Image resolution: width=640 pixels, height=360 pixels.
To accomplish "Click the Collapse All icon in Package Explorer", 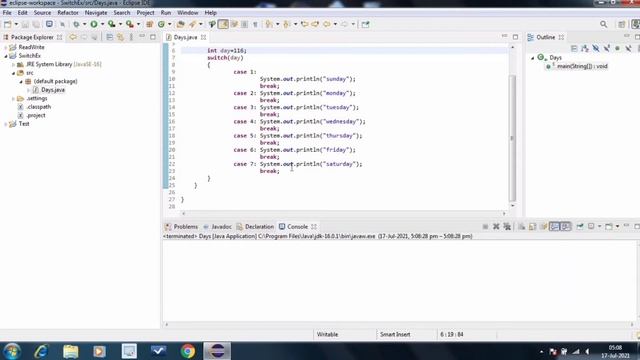I will 110,37.
